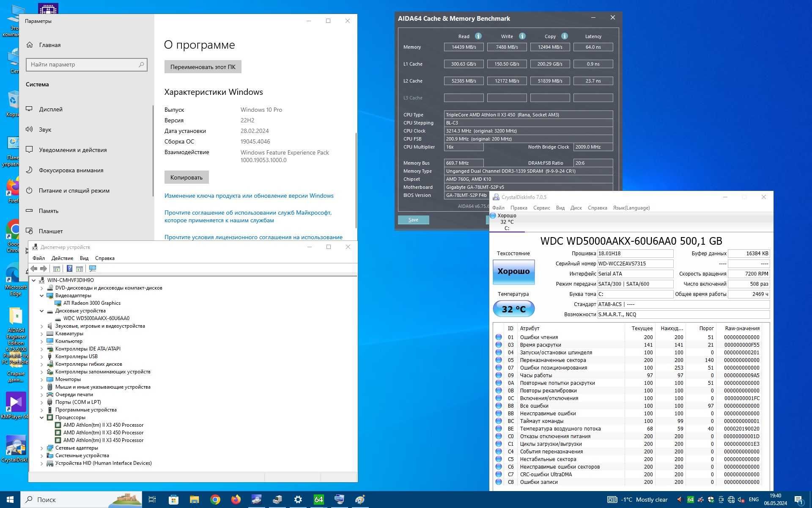This screenshot has height=508, width=812.
Task: Click the search magnifier in Найти параметр
Action: pos(141,64)
